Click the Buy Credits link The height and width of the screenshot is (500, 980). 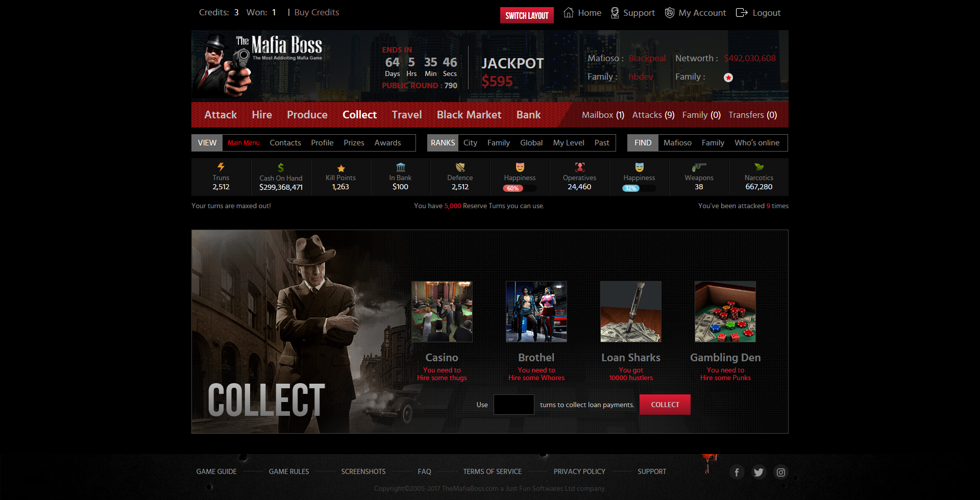(x=316, y=12)
